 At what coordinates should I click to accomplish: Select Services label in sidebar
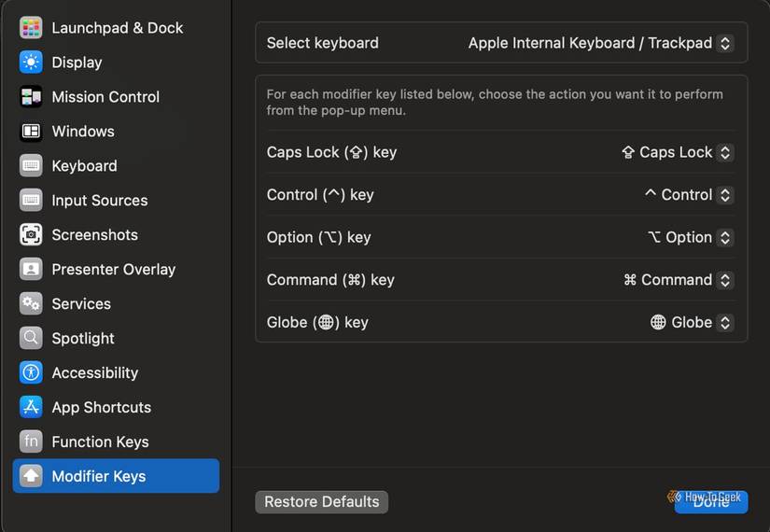tap(81, 303)
